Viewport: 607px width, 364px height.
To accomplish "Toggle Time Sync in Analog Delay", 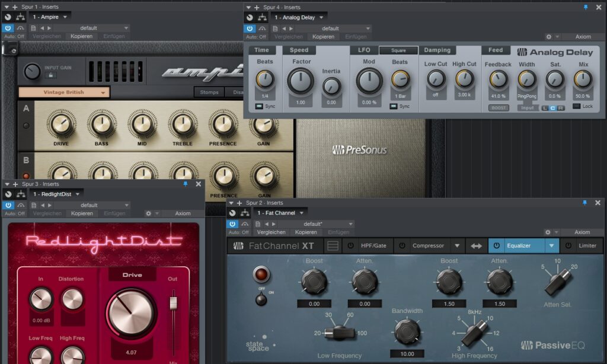I will [x=259, y=106].
